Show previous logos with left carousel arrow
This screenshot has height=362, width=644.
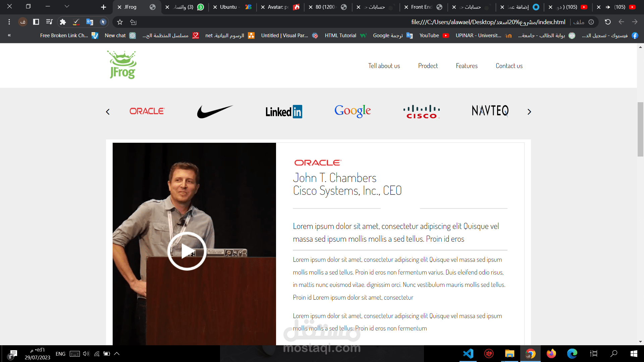(x=108, y=112)
